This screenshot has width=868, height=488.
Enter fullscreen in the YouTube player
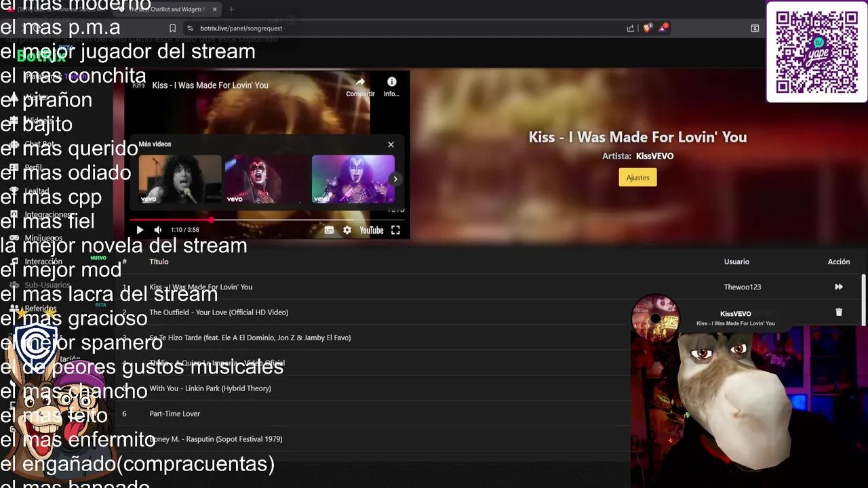(395, 230)
